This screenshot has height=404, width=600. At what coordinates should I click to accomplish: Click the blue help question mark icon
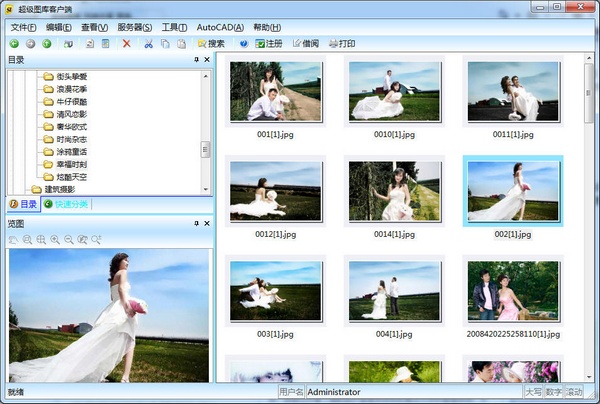(x=243, y=44)
